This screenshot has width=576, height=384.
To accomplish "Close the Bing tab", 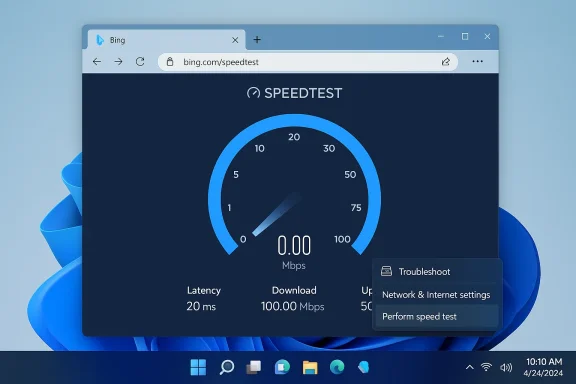I will [x=235, y=40].
